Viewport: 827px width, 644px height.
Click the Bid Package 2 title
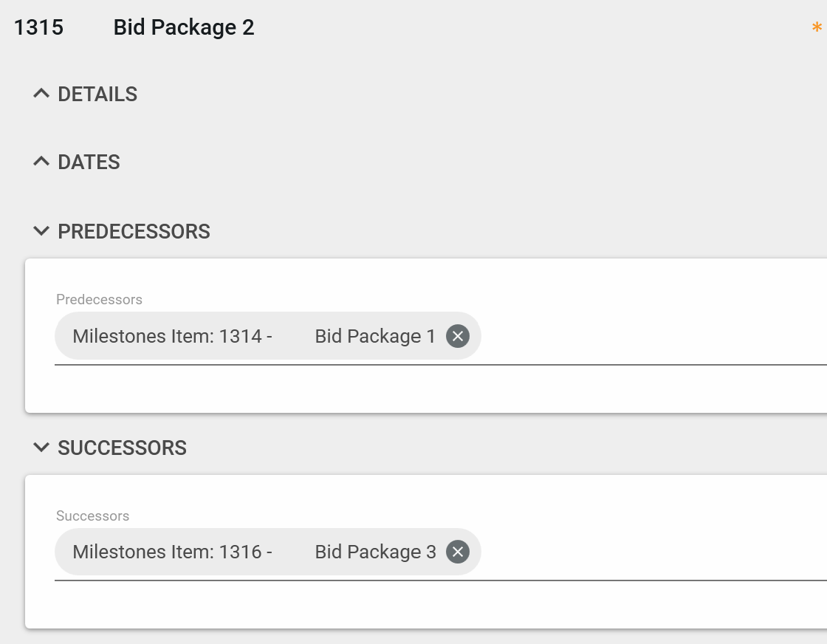(184, 28)
